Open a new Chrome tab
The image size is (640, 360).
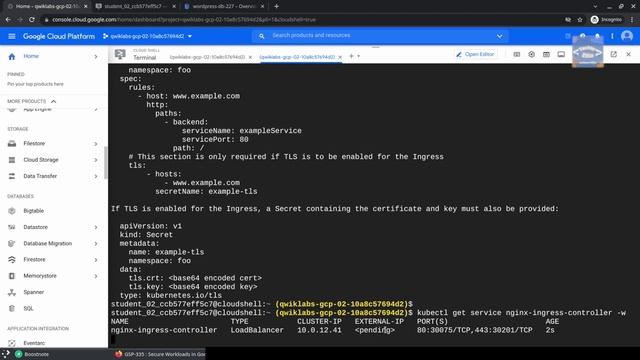pos(277,6)
